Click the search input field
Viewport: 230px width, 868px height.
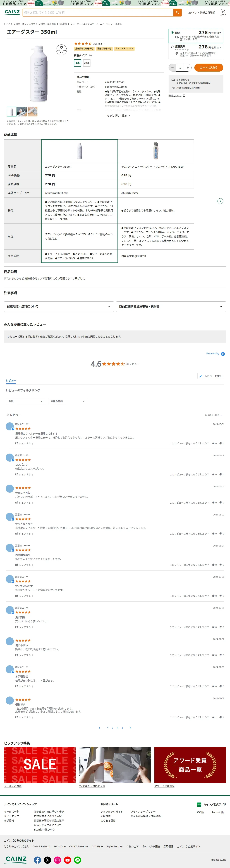98,12
